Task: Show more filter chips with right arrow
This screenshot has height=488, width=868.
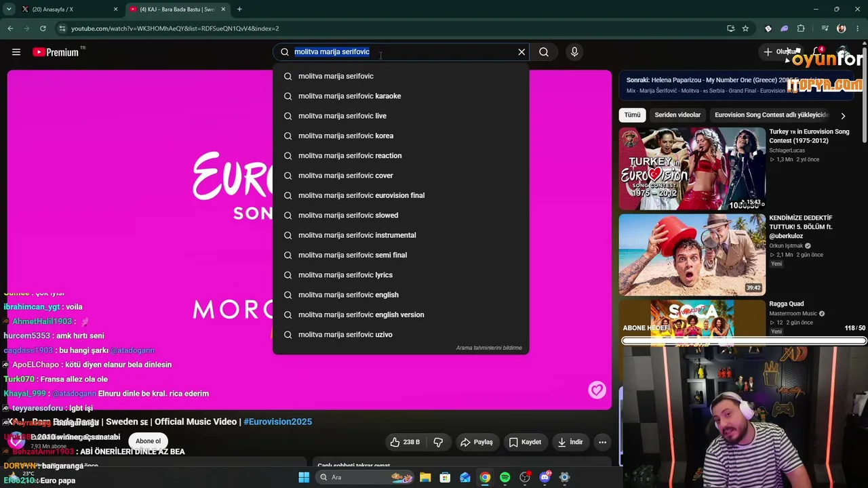Action: pyautogui.click(x=843, y=116)
